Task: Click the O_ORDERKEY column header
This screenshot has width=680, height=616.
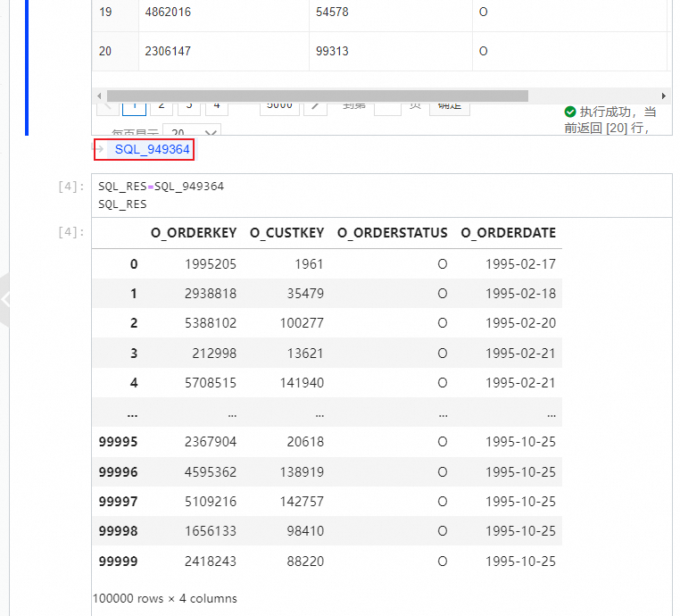Action: (x=194, y=233)
